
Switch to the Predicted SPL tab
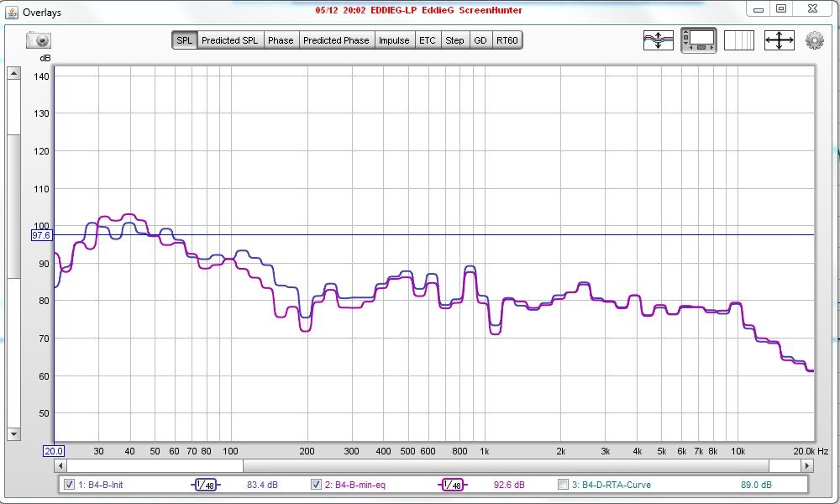click(229, 40)
